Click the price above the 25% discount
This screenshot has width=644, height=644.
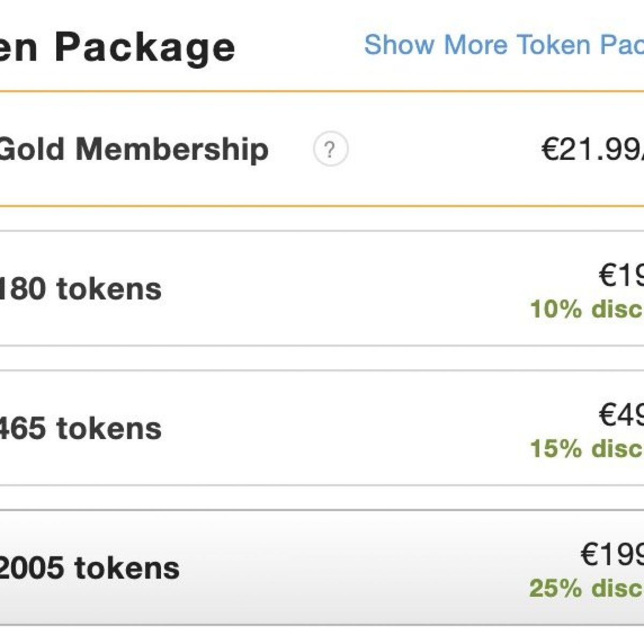613,554
